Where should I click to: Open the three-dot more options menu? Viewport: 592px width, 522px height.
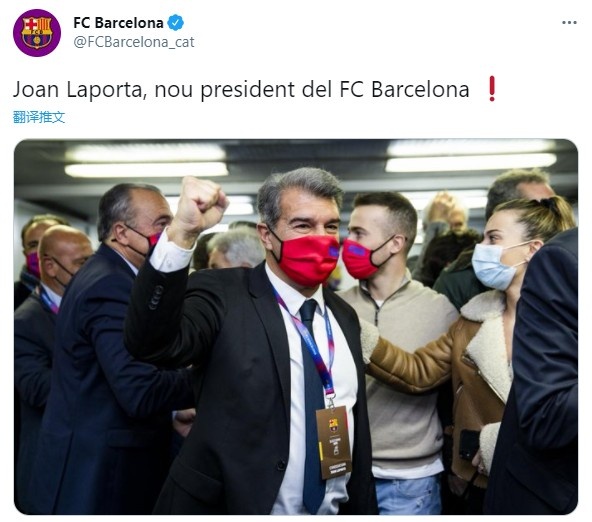click(569, 23)
